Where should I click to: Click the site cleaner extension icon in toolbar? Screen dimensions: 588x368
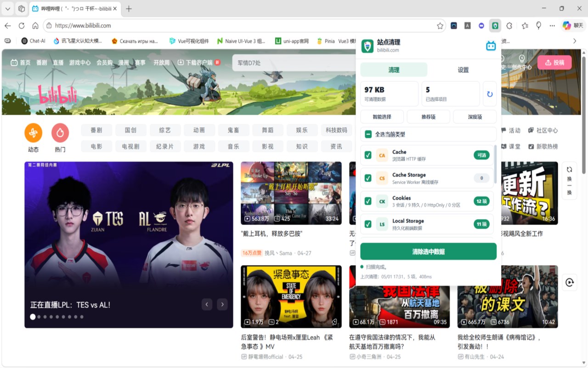click(495, 26)
